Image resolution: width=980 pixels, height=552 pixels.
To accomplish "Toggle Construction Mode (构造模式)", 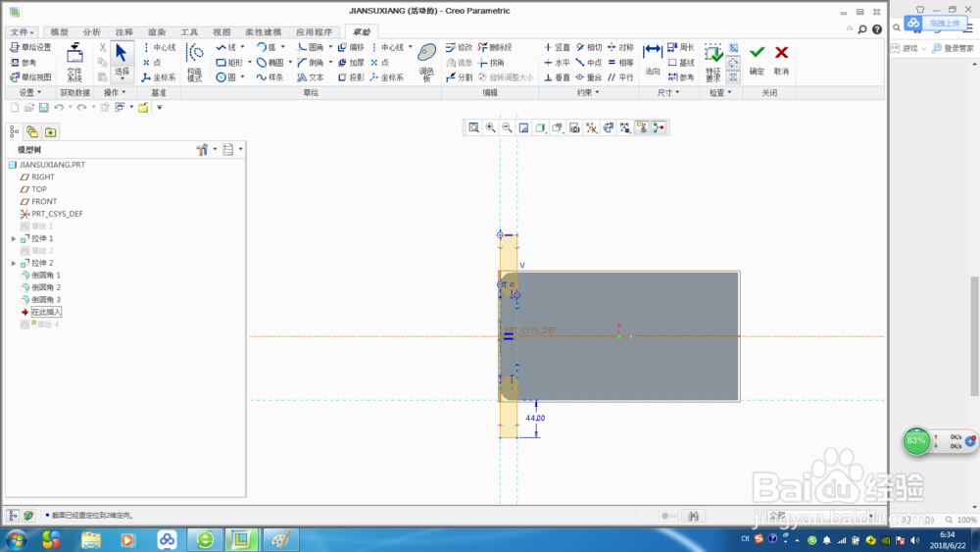I will 195,63.
